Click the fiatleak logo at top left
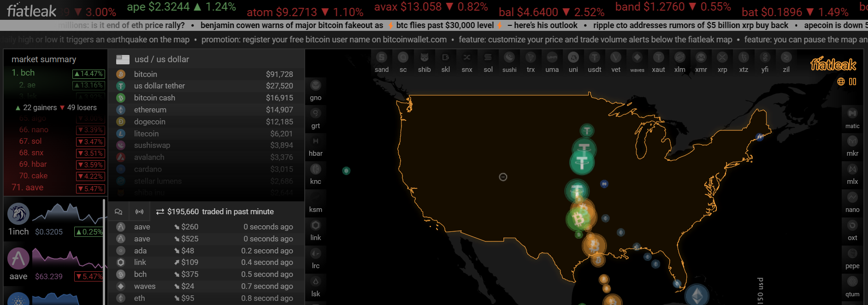 click(31, 10)
